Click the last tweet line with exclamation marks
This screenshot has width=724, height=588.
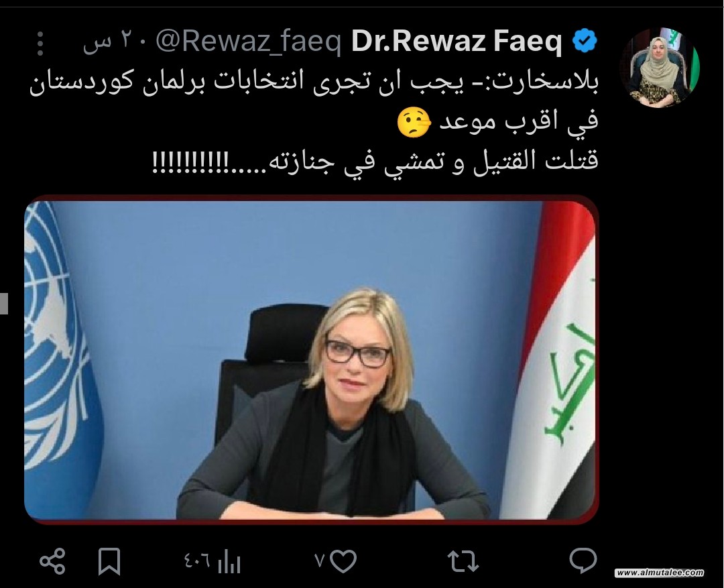(x=375, y=161)
